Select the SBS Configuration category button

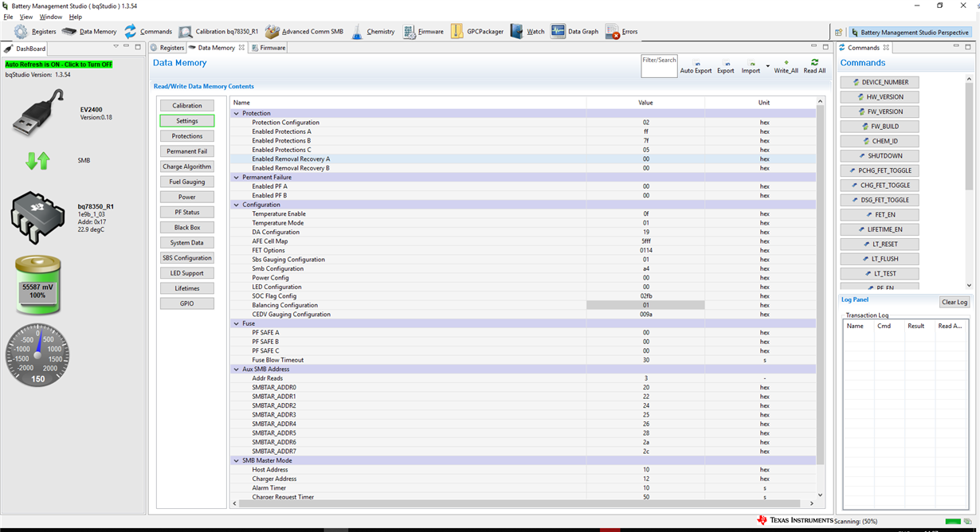tap(187, 258)
